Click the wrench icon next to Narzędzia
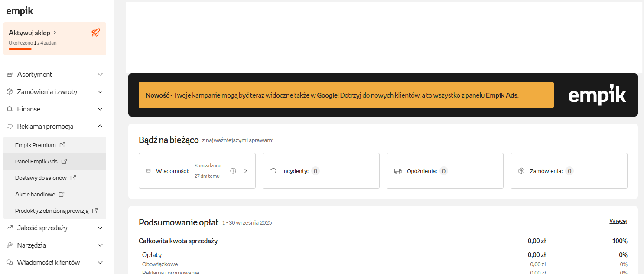Viewport: 644px width, 274px height. [10, 245]
